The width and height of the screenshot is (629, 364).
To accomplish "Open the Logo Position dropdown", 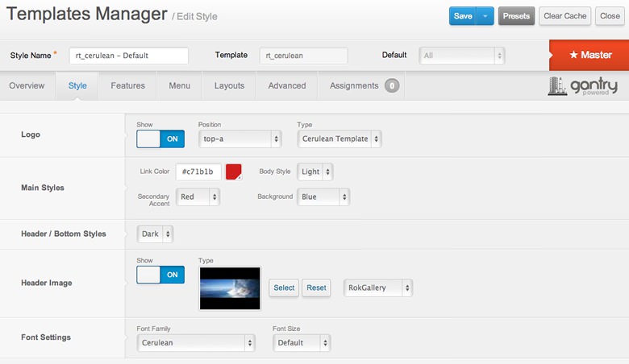I will [x=240, y=139].
